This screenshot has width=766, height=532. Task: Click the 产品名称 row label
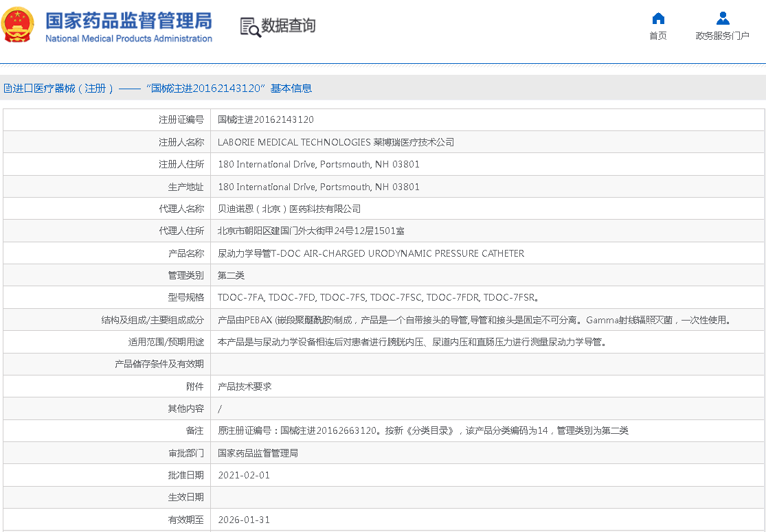click(x=185, y=253)
